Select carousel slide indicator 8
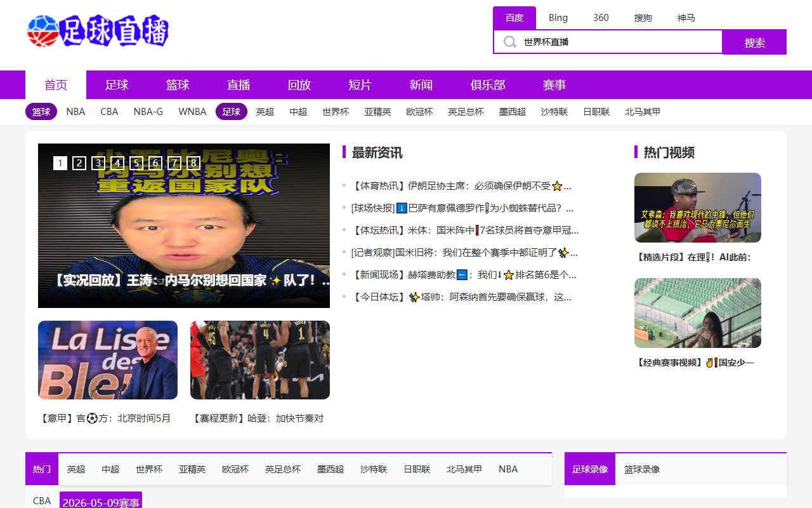Screen dimensions: 812x508 point(193,163)
